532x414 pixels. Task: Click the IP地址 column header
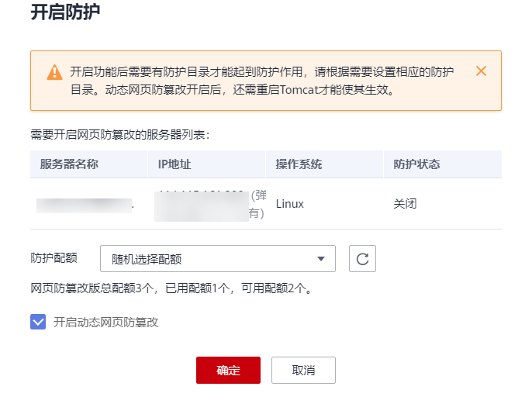pos(173,164)
